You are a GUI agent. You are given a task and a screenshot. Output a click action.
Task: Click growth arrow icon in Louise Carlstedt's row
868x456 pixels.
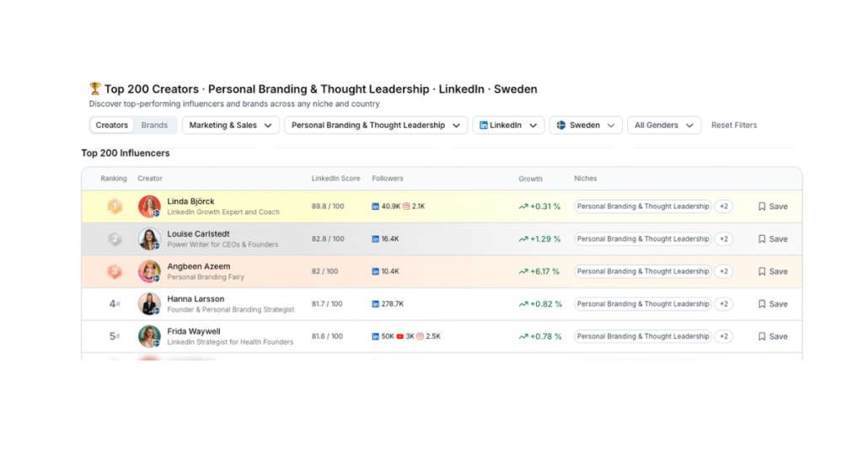coord(523,239)
